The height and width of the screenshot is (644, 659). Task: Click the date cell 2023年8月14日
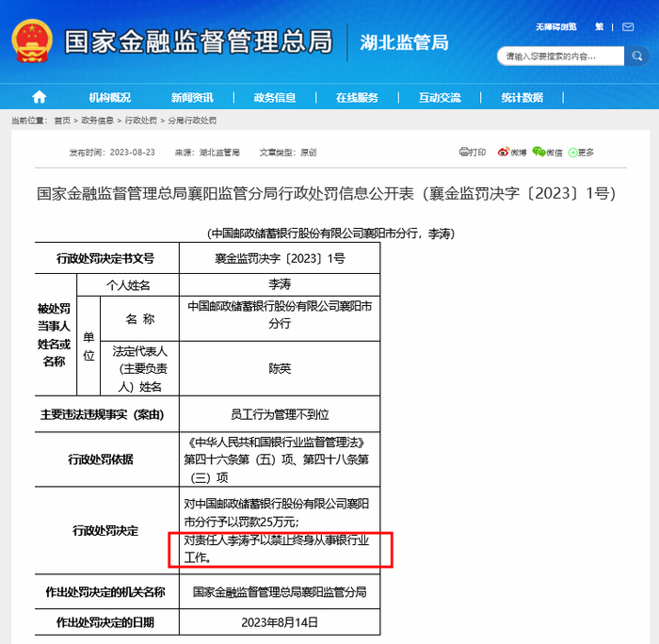pos(280,622)
